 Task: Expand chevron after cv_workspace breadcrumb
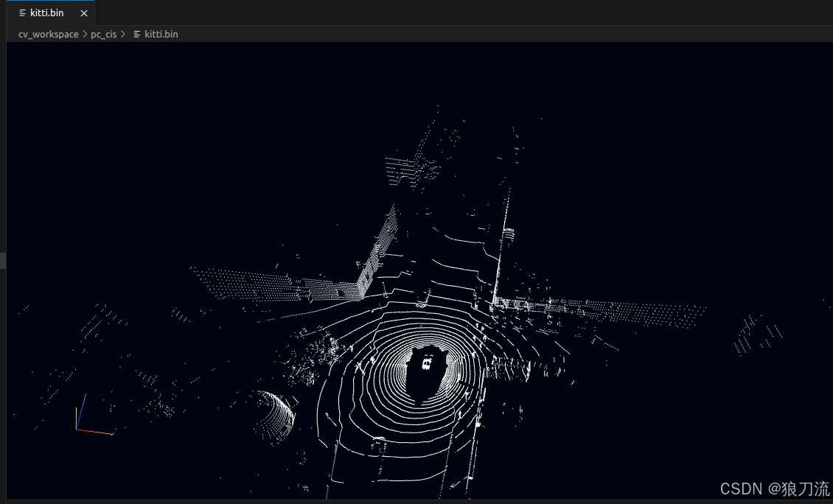click(x=85, y=34)
